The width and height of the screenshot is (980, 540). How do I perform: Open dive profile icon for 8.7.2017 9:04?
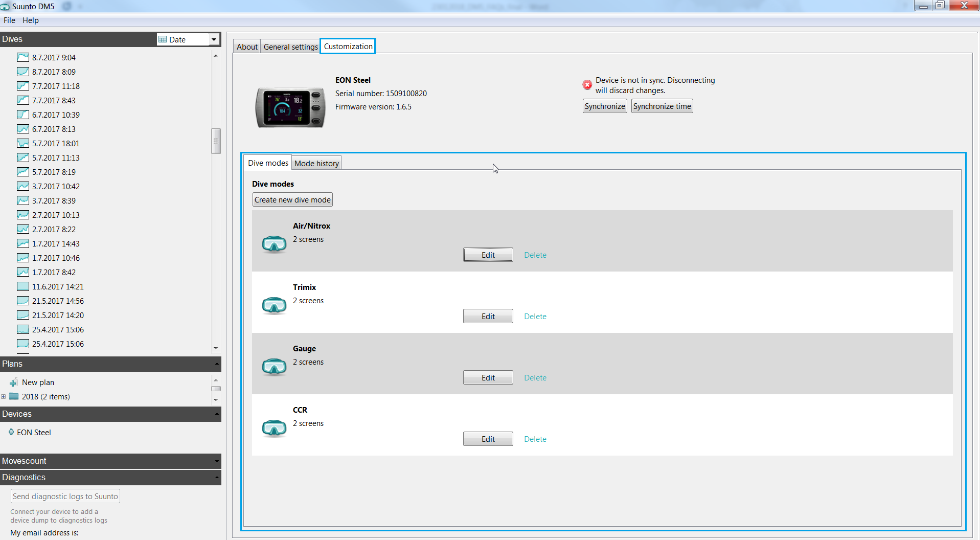pyautogui.click(x=23, y=57)
